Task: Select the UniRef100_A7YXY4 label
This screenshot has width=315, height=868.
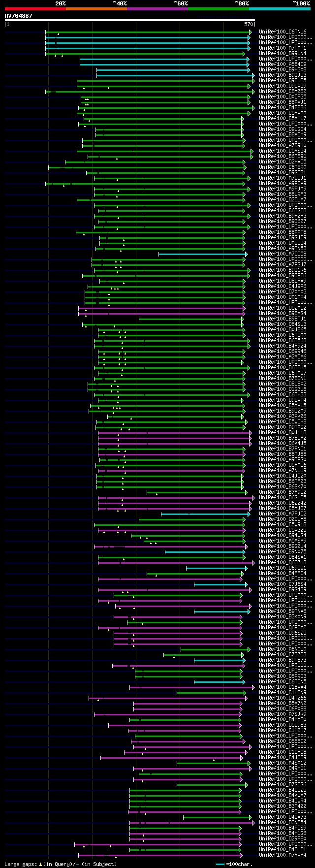Action: (283, 855)
